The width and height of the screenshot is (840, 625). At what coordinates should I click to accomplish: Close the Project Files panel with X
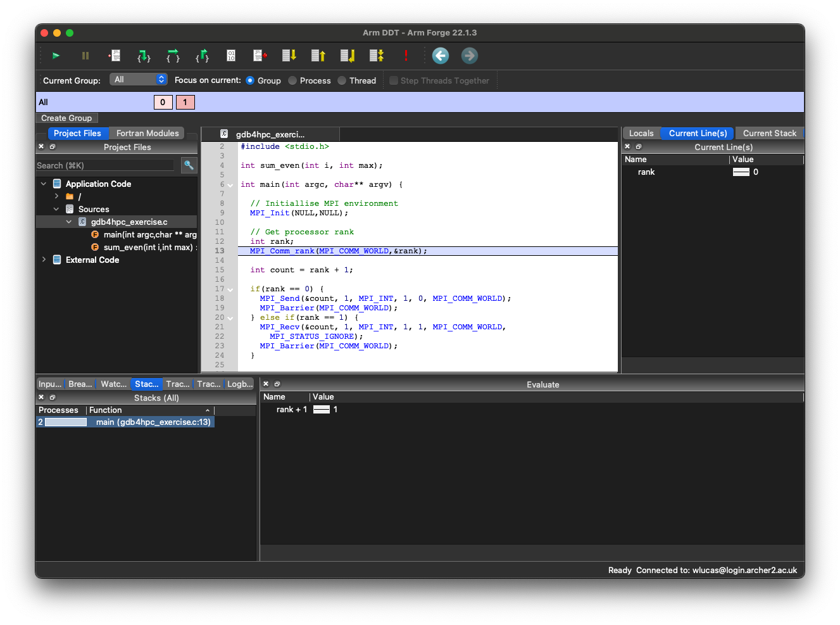click(41, 146)
